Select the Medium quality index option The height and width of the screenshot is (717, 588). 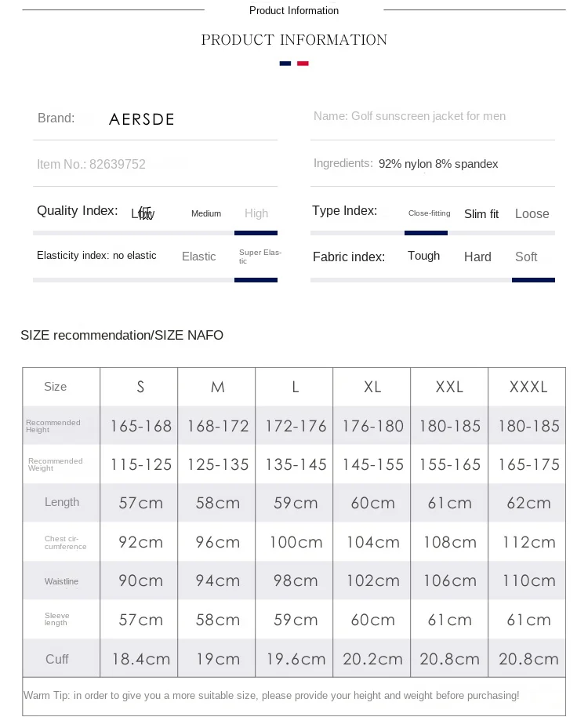[206, 213]
